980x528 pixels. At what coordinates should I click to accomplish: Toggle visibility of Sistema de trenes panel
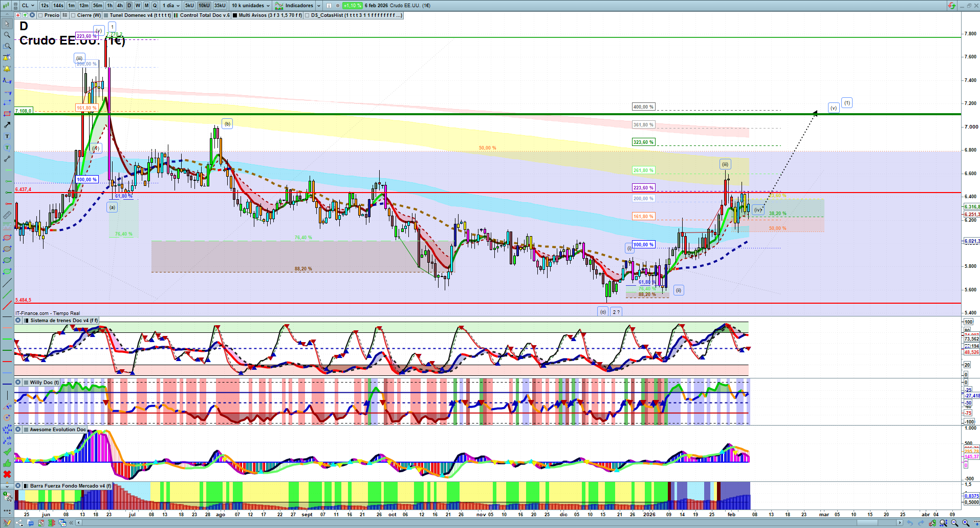tap(18, 321)
